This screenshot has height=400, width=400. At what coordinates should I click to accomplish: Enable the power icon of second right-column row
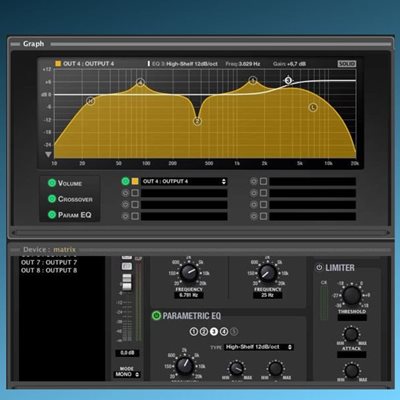pyautogui.click(x=254, y=193)
